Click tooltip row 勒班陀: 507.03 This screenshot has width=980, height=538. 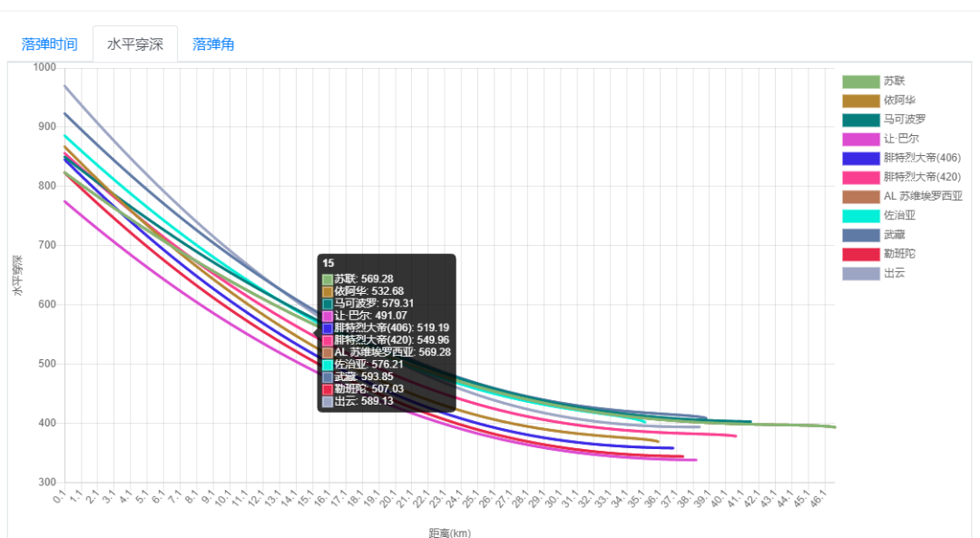363,389
